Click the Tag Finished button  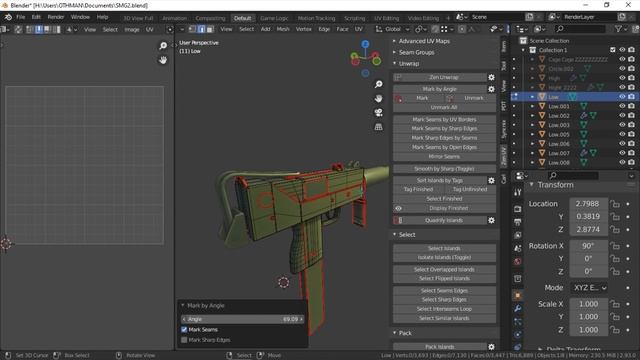(418, 189)
